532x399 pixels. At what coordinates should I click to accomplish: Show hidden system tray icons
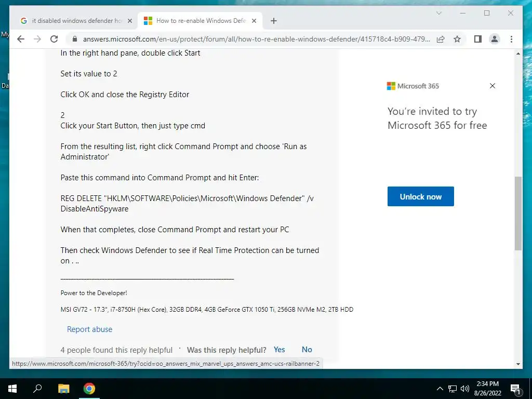point(440,389)
